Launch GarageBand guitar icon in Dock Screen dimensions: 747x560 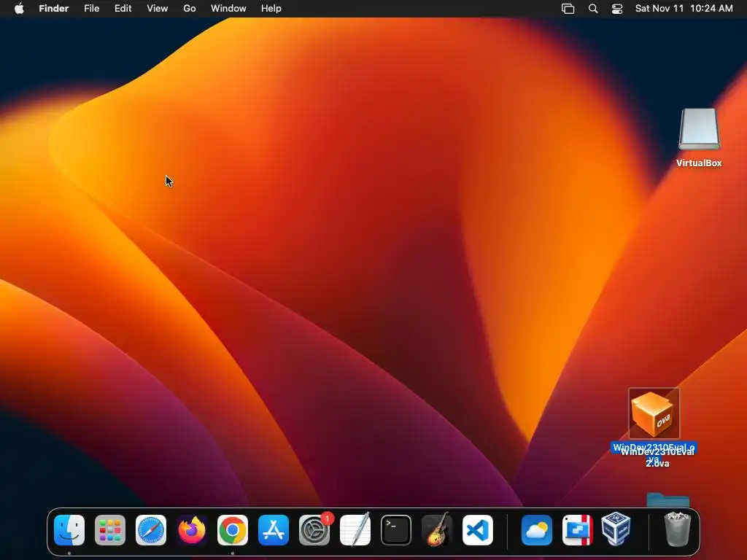(x=437, y=530)
